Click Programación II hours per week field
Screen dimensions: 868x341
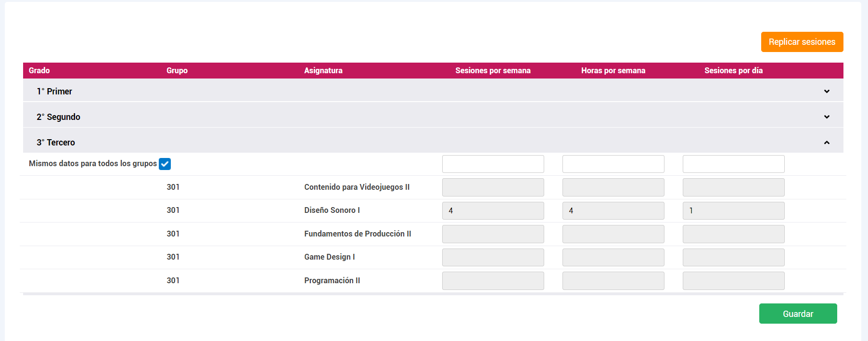[x=613, y=281]
